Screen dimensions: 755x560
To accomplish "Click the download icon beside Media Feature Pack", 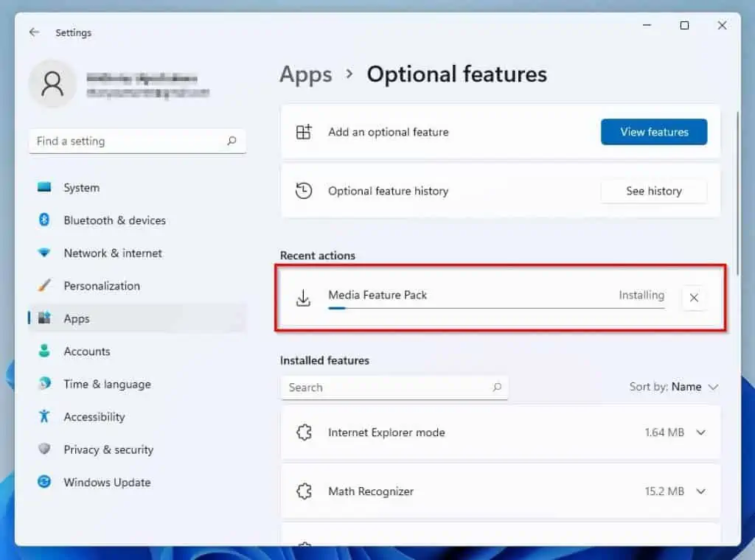I will [x=303, y=298].
